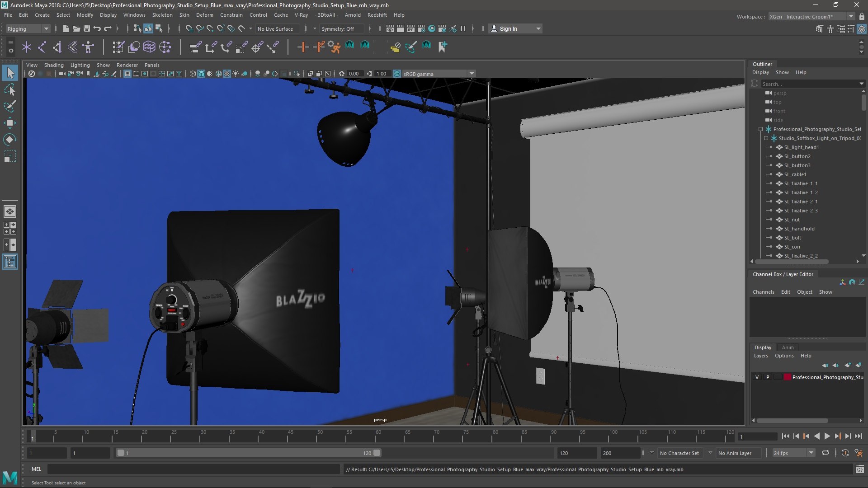The height and width of the screenshot is (488, 868).
Task: Click the Maya logo icon bottom left
Action: [10, 477]
